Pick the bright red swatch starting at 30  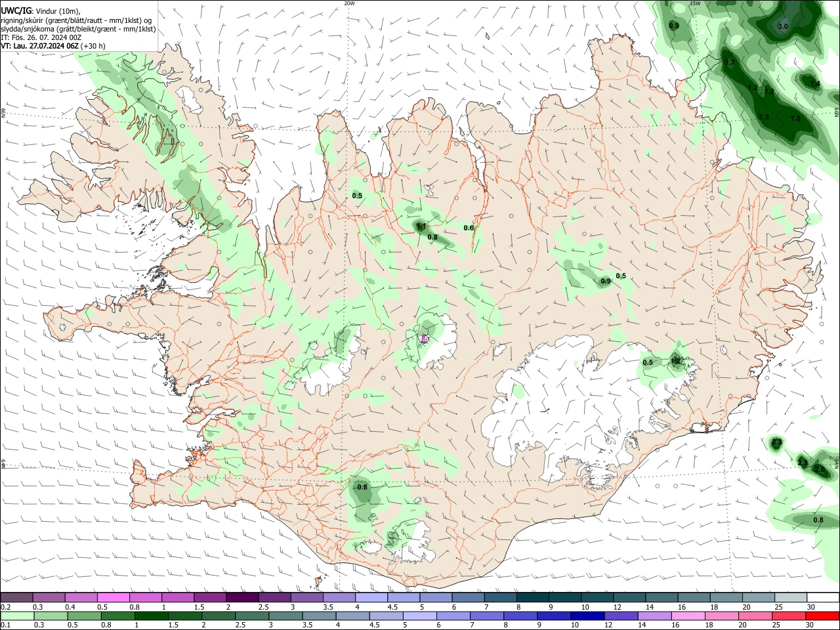[823, 616]
